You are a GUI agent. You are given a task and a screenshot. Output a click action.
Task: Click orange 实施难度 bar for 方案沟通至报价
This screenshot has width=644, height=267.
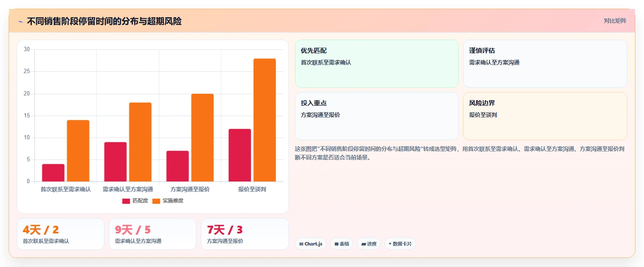(202, 138)
